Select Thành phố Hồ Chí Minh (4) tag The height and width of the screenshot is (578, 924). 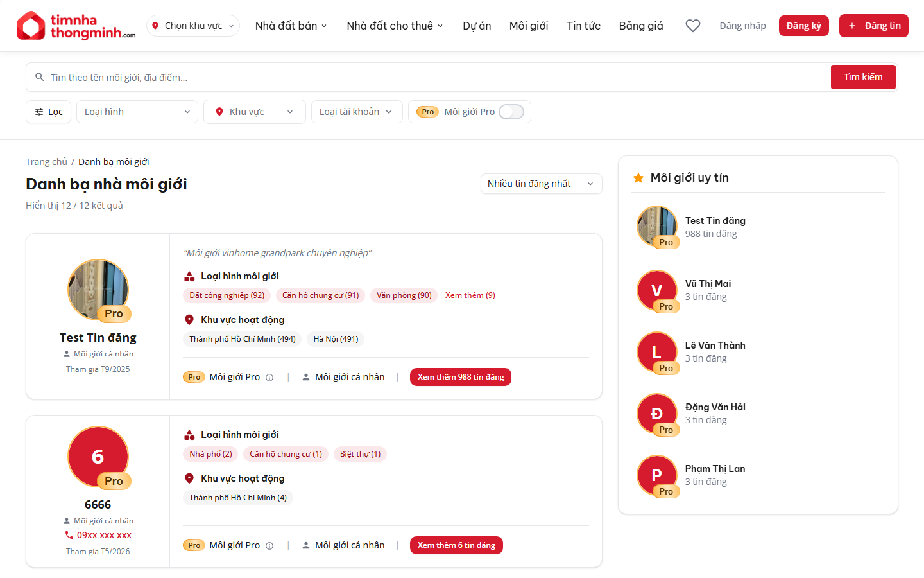tap(238, 498)
